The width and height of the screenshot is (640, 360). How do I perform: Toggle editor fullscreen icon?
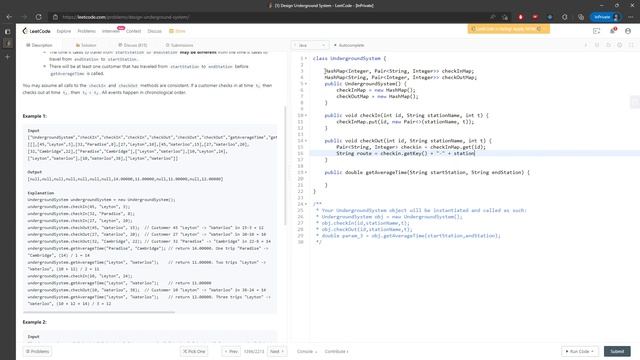click(x=631, y=45)
